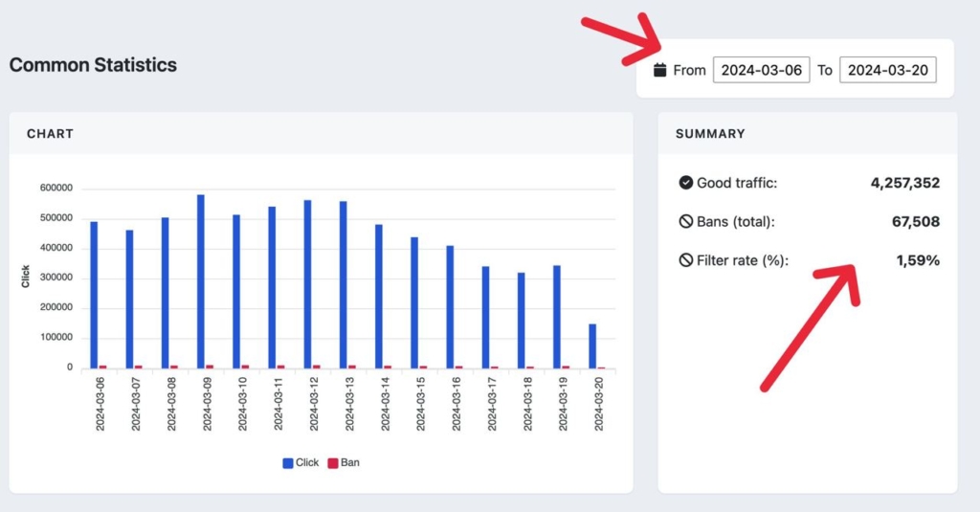Open the To date field 2024-03-20
This screenshot has width=980, height=512.
click(887, 70)
